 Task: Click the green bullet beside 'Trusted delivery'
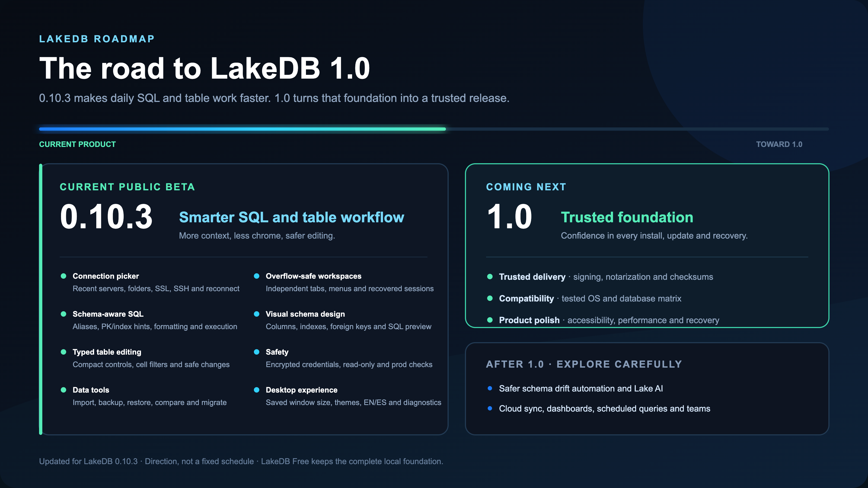point(490,277)
